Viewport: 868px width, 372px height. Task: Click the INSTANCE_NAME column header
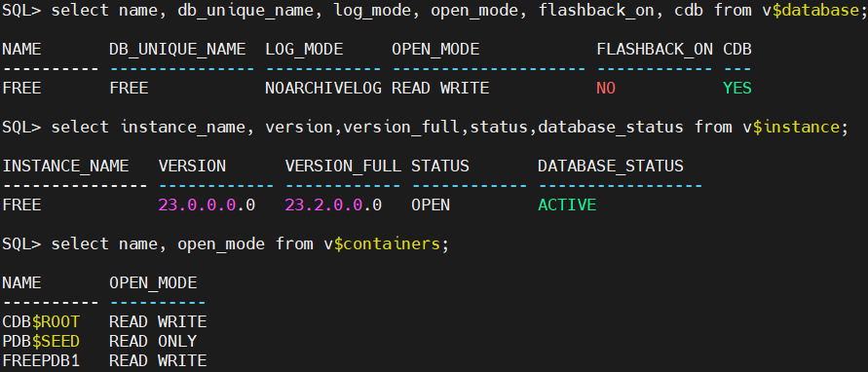pos(65,167)
